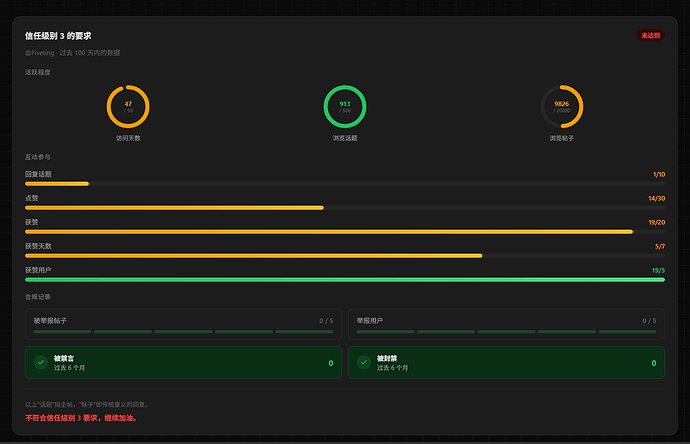Click the 被禁言 title text

(x=64, y=358)
